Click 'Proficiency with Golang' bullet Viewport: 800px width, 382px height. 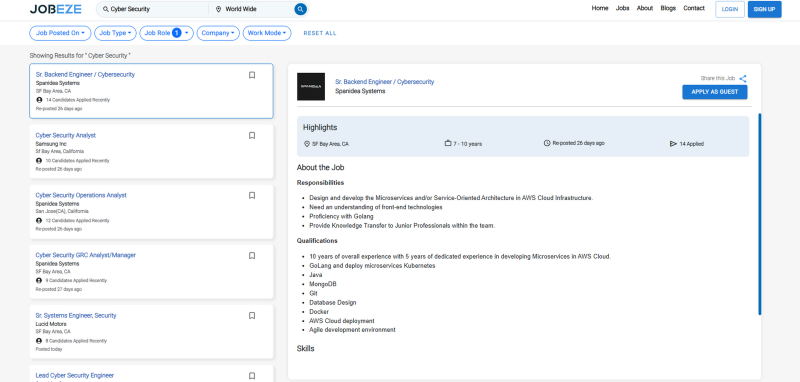pos(341,216)
